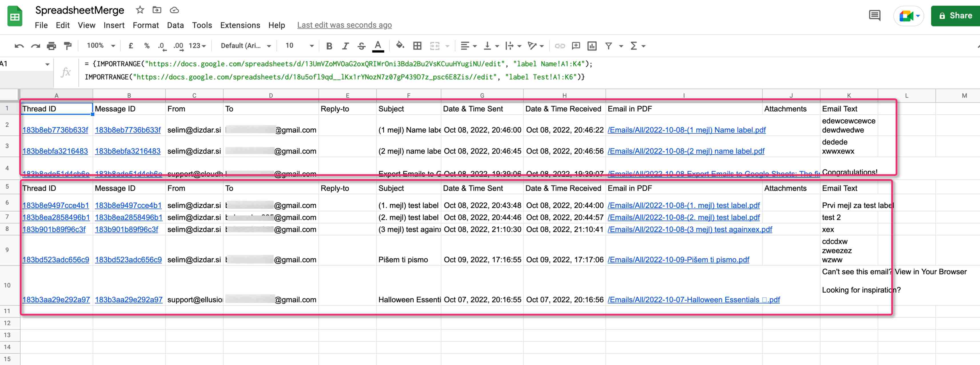Activate the paint format roller icon

pos(68,46)
